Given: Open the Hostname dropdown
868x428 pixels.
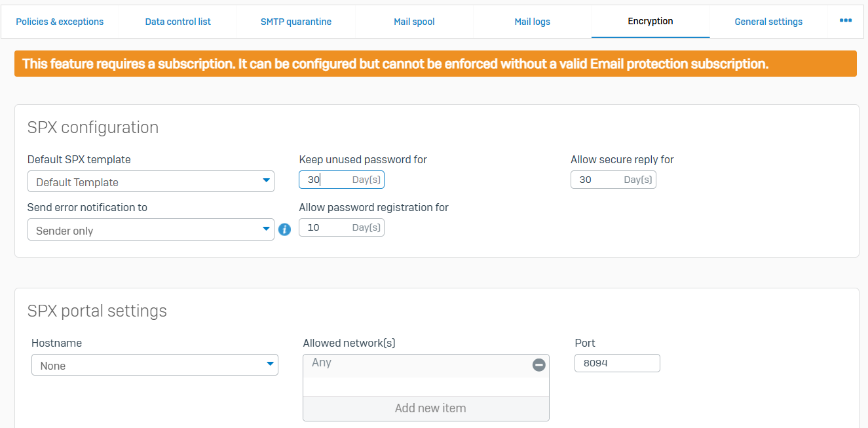Looking at the screenshot, I should click(x=155, y=365).
